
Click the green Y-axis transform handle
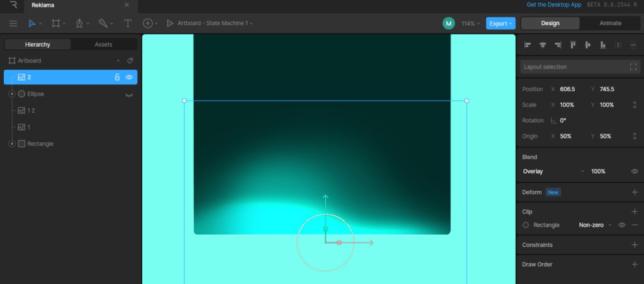click(x=325, y=229)
